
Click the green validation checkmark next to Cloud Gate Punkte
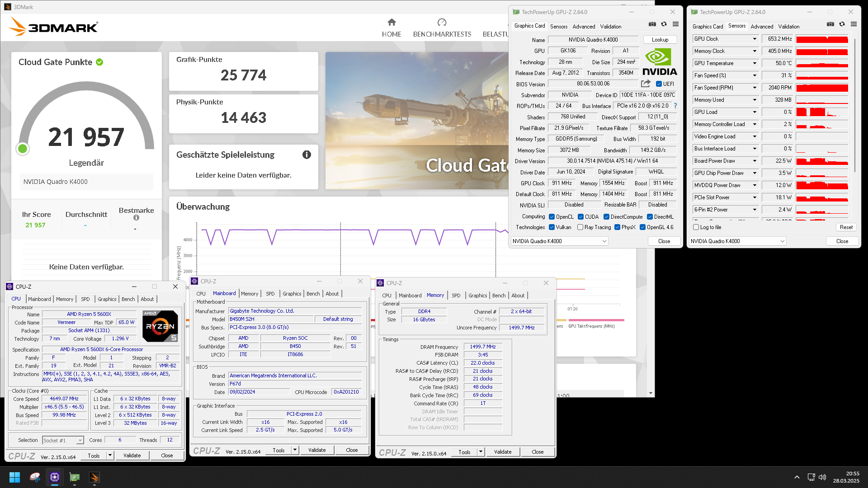pyautogui.click(x=99, y=62)
